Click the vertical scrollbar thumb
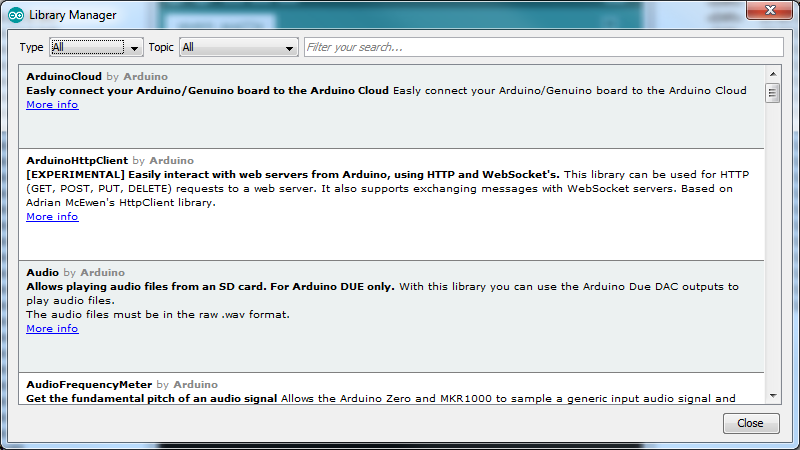Screen dimensions: 800x450 [x=772, y=93]
